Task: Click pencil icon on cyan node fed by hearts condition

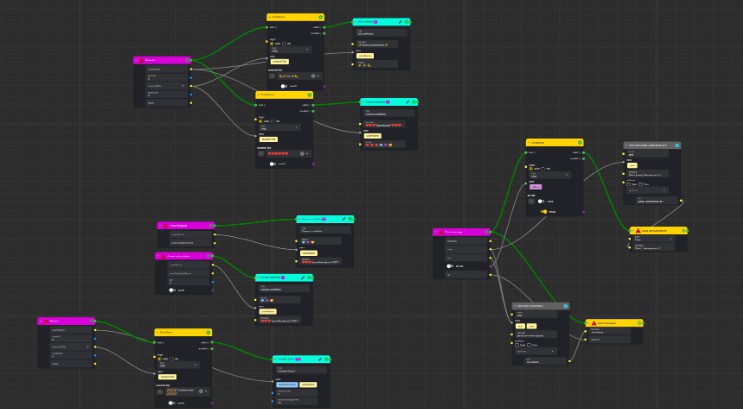Action: point(408,102)
